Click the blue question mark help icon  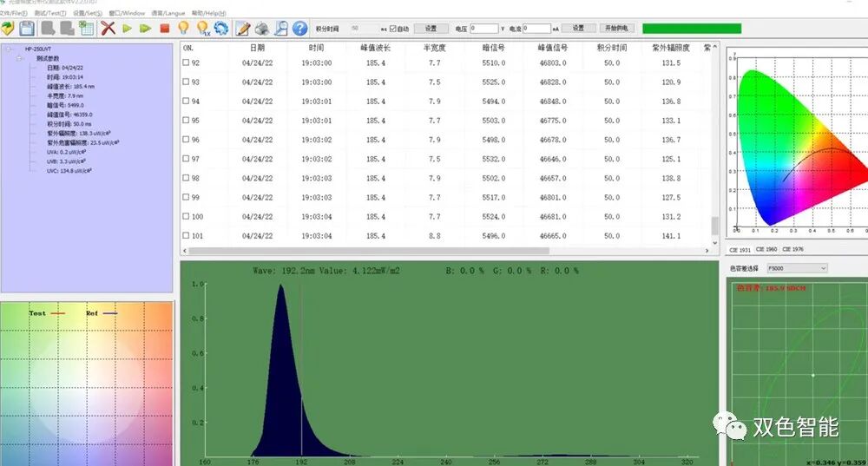coord(300,29)
